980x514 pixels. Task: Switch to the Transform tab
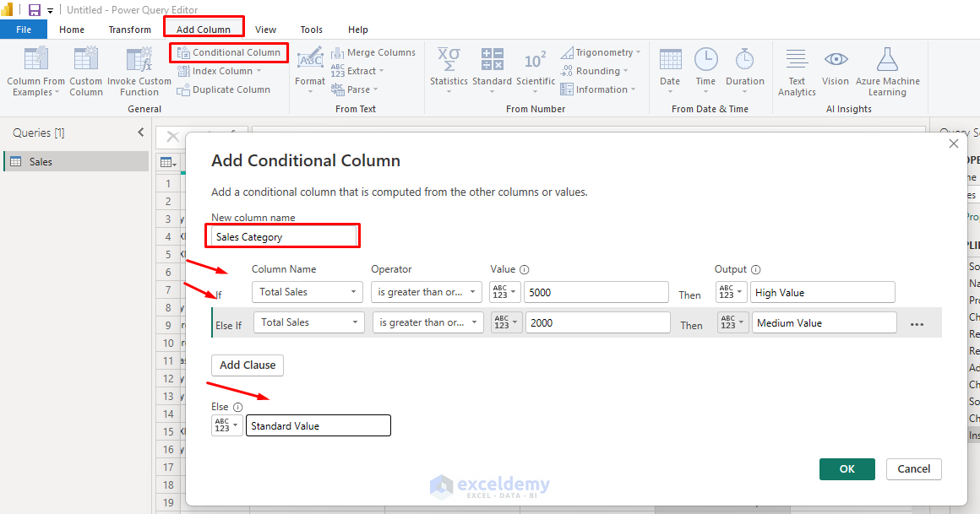pyautogui.click(x=130, y=30)
